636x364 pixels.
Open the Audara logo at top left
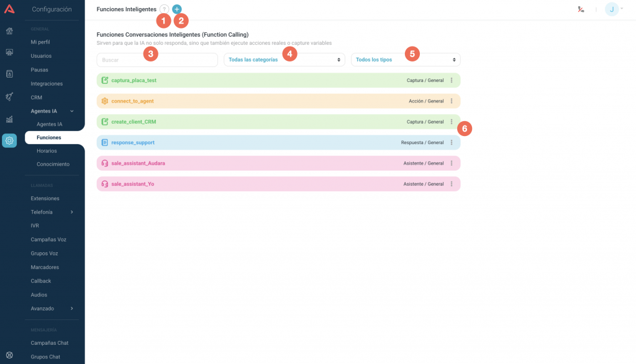coord(9,9)
